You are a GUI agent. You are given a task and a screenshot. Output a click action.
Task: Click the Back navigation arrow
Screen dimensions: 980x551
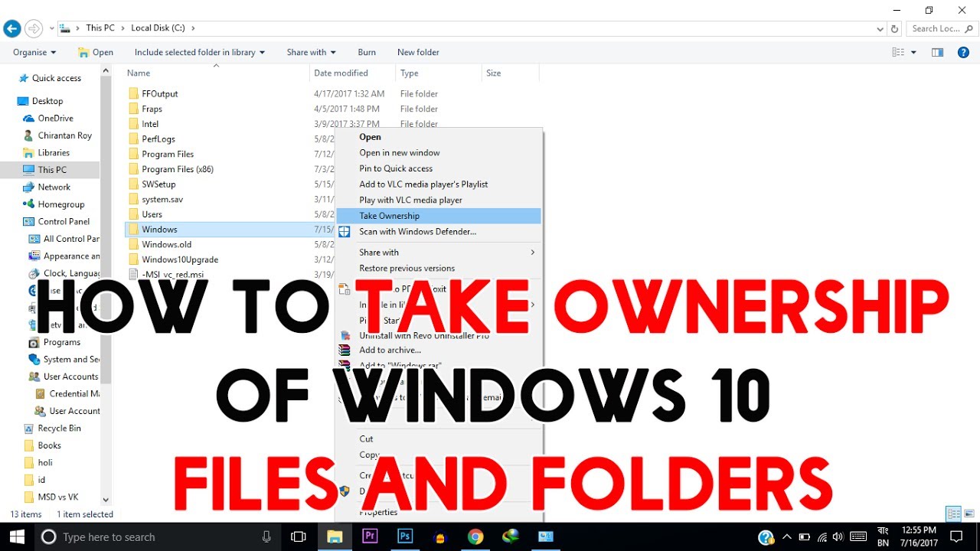(11, 28)
